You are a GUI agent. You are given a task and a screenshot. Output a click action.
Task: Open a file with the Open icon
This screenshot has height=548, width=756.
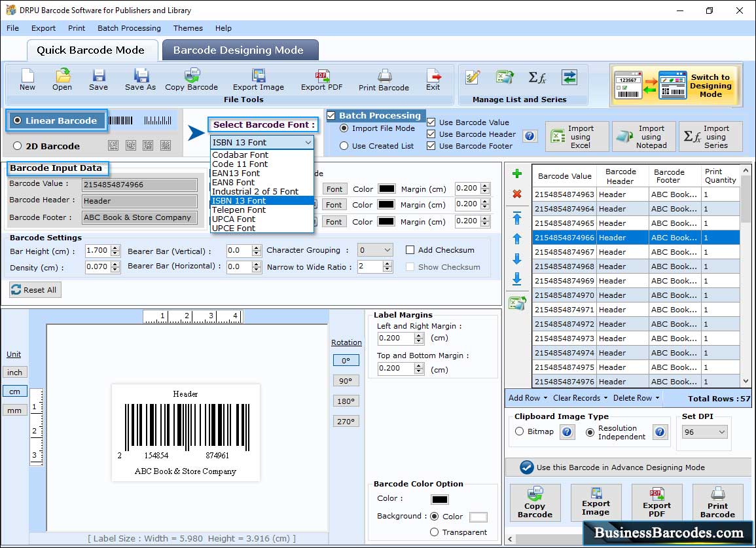62,80
